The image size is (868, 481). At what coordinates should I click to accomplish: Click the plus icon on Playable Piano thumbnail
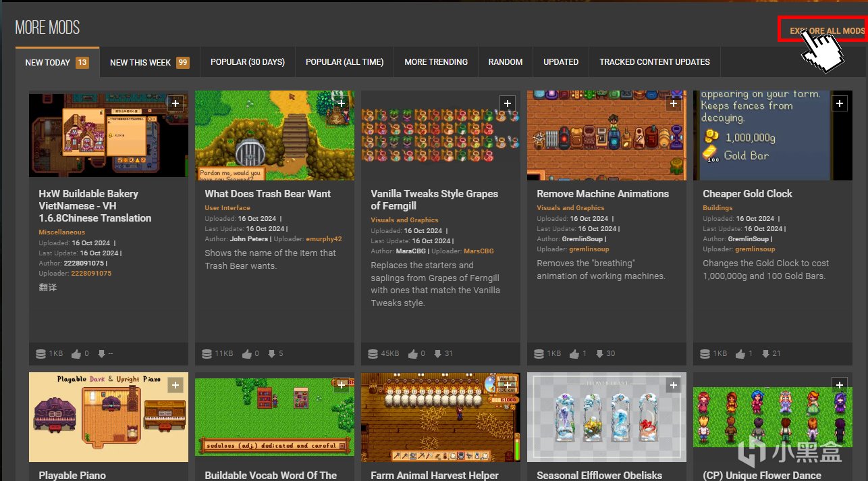click(175, 385)
